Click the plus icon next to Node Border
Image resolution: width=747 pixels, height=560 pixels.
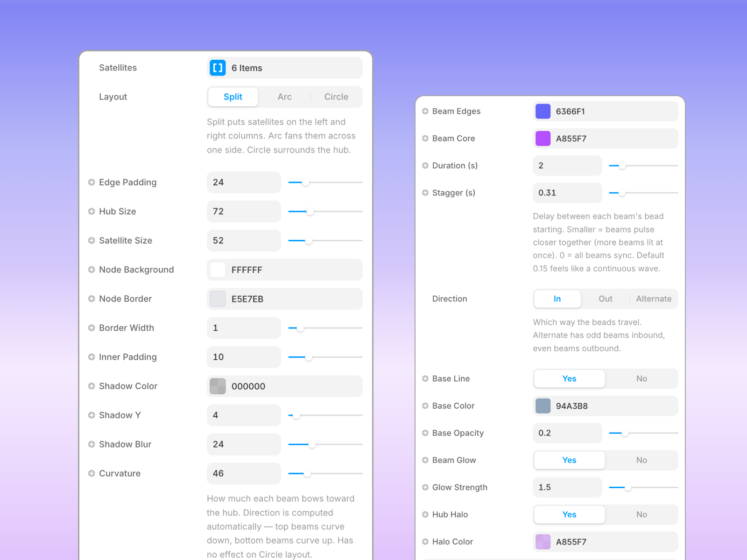(x=92, y=299)
